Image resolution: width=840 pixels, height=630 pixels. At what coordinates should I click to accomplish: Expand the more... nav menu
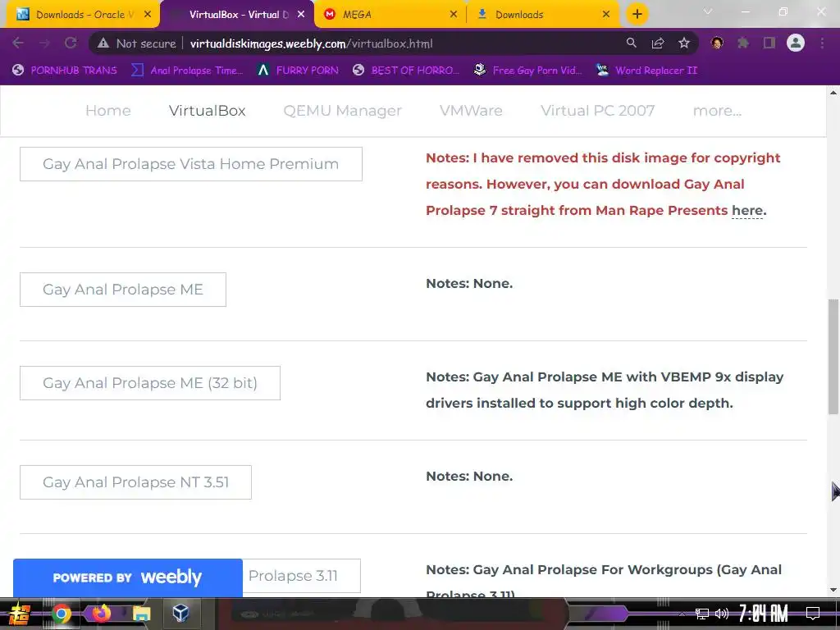click(717, 111)
